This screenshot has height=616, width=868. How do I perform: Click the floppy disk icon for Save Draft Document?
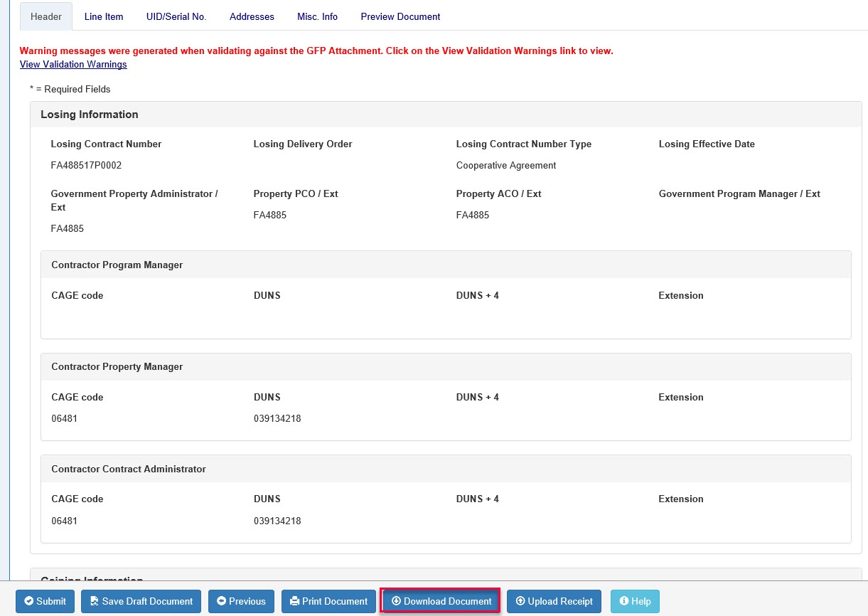click(95, 602)
